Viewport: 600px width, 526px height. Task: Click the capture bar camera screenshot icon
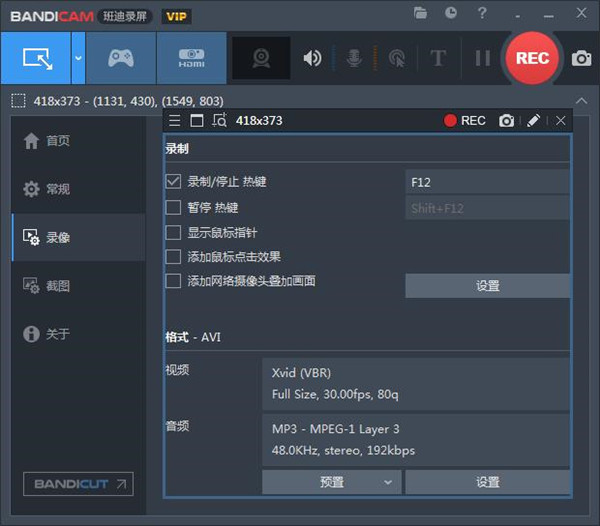(506, 121)
